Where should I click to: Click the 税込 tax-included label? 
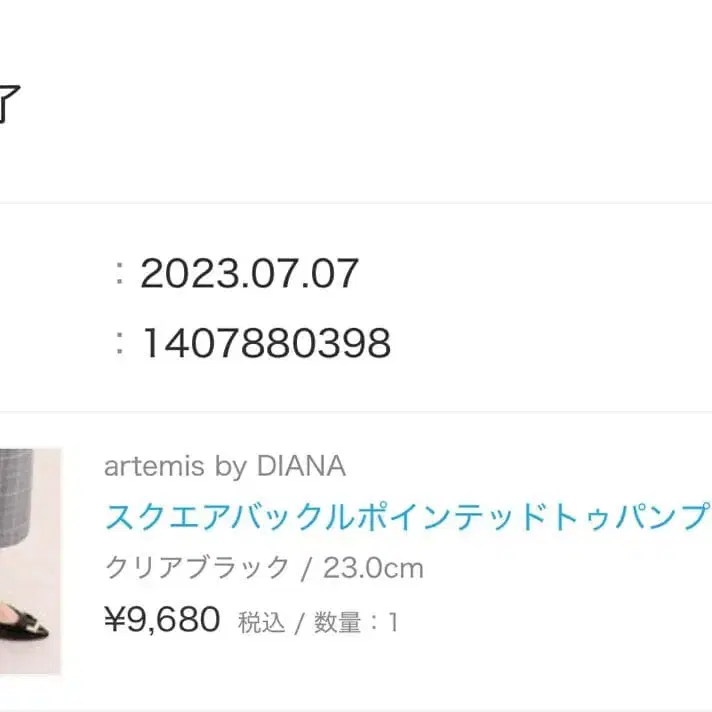(x=261, y=623)
